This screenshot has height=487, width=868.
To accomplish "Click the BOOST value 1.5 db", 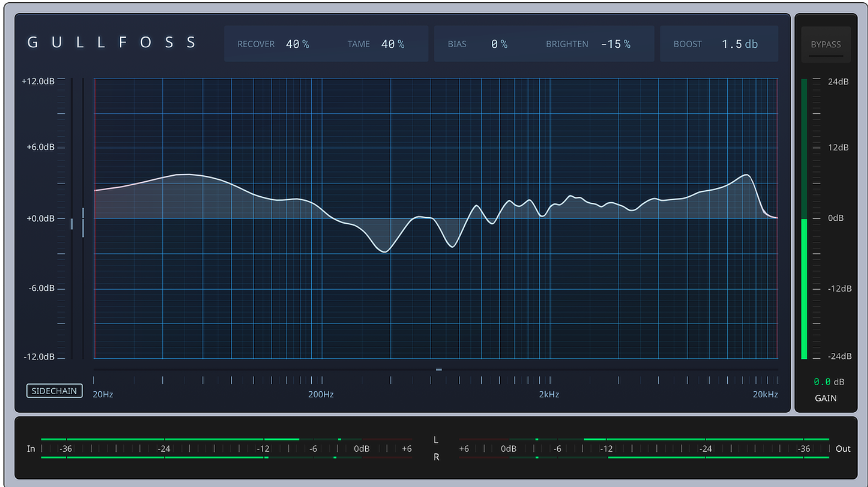I will [x=740, y=44].
